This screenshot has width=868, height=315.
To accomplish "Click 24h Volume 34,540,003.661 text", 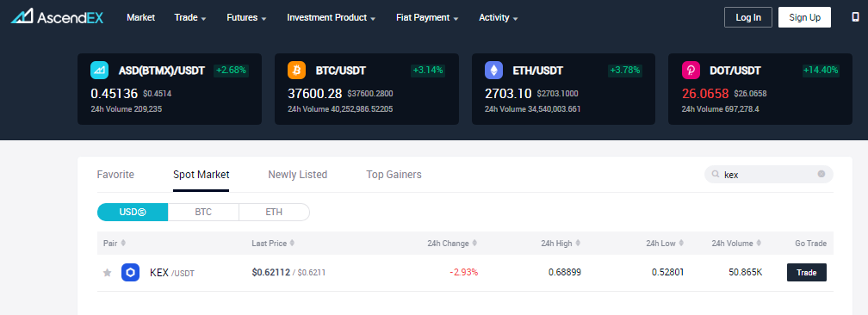I will click(x=532, y=109).
